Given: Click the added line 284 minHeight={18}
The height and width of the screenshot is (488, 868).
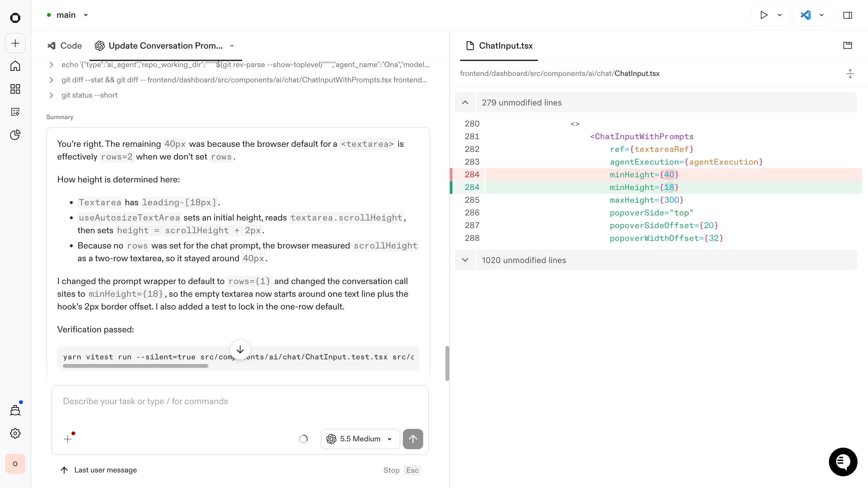Looking at the screenshot, I should [656, 187].
